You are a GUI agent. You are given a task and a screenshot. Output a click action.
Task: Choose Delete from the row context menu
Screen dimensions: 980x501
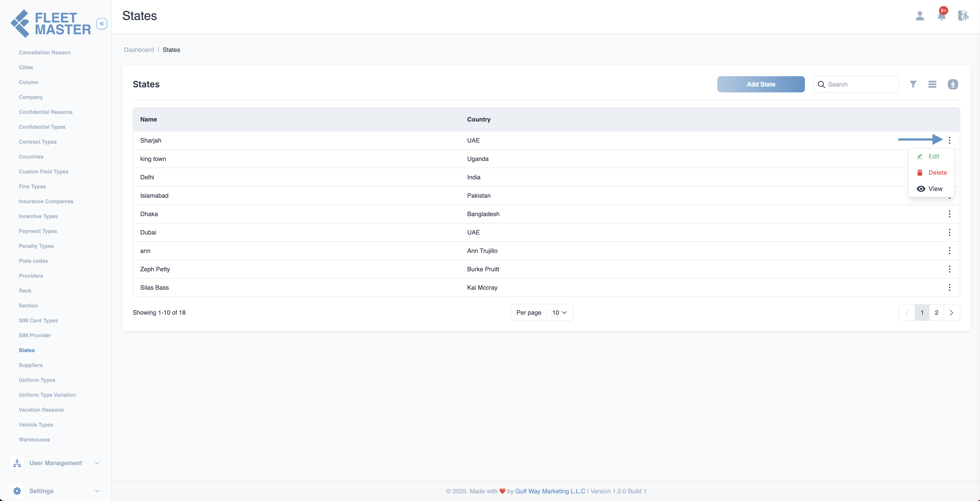(932, 173)
